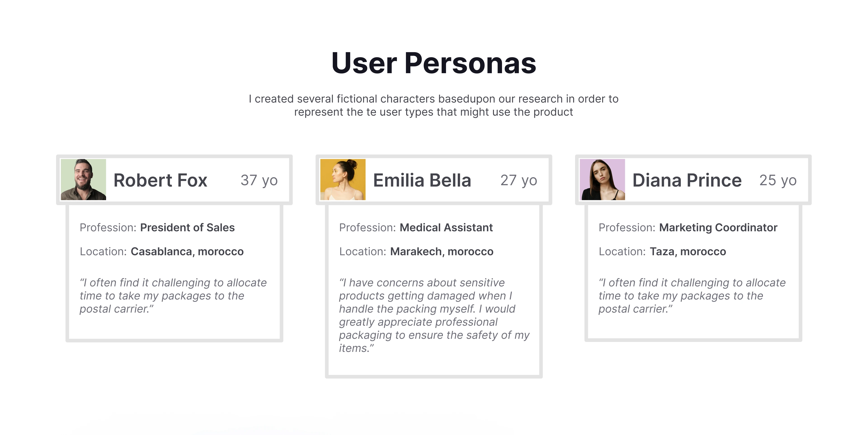Select the "Casablanca, morocco" location
Screen dimensions: 868x435
tap(187, 252)
